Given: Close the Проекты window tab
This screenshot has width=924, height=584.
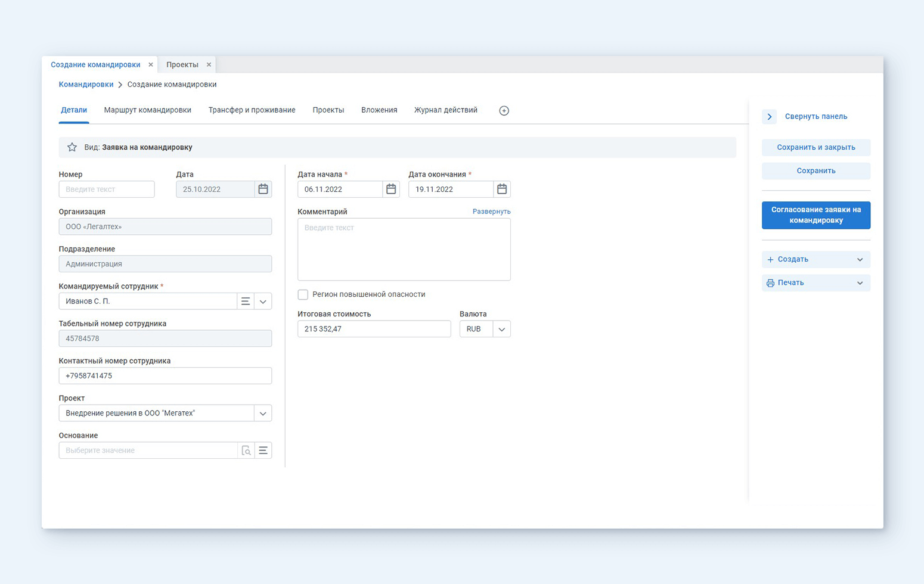Looking at the screenshot, I should 209,64.
